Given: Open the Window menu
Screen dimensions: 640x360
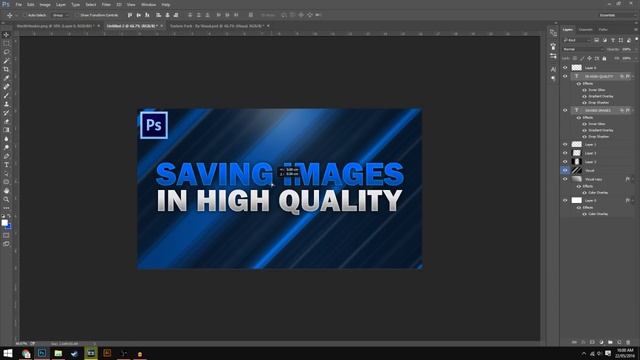Looking at the screenshot, I should [148, 4].
